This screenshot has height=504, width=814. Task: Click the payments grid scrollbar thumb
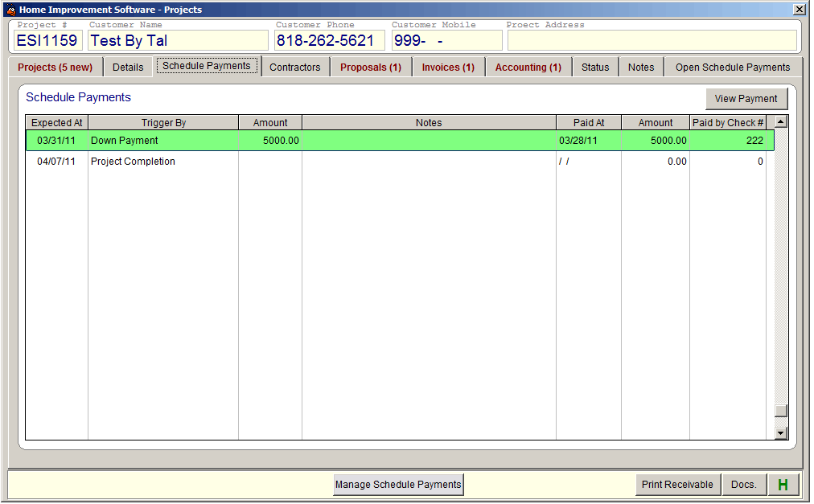(x=781, y=411)
